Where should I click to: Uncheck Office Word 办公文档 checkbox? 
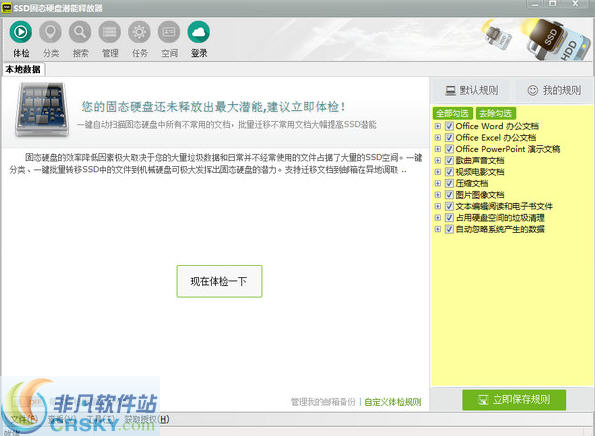tap(449, 126)
